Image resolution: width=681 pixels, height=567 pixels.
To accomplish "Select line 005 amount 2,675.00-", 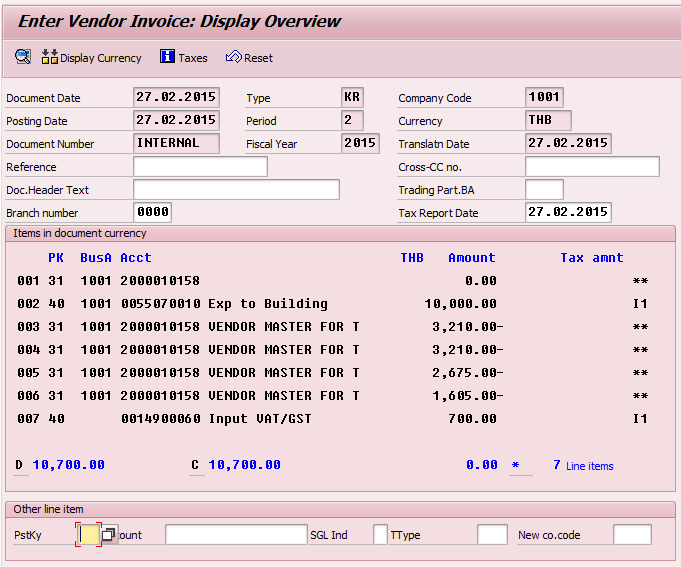I will pyautogui.click(x=468, y=373).
